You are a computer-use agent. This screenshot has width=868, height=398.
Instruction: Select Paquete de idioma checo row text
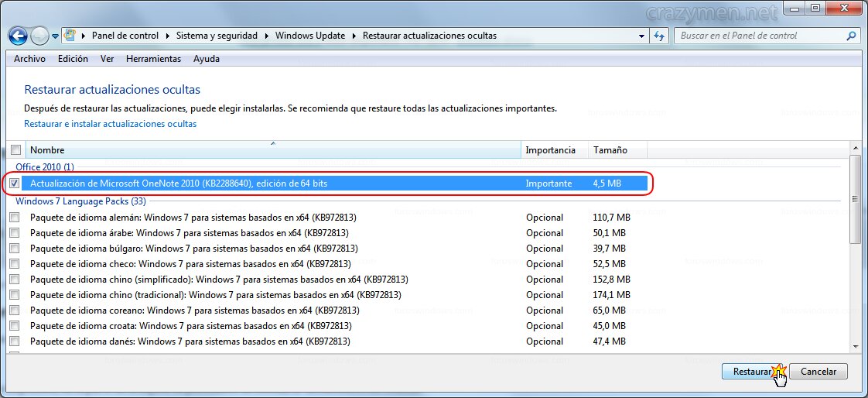coord(190,264)
